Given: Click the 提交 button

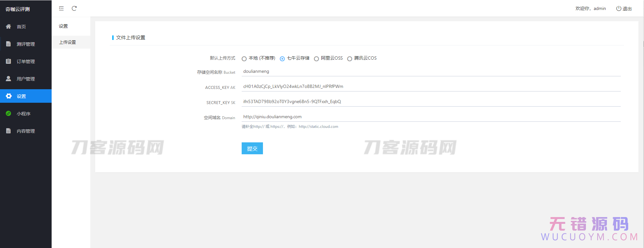Looking at the screenshot, I should click(252, 148).
